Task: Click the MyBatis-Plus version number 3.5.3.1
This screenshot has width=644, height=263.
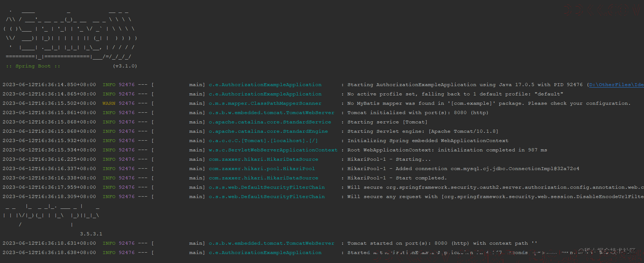Action: [x=91, y=234]
